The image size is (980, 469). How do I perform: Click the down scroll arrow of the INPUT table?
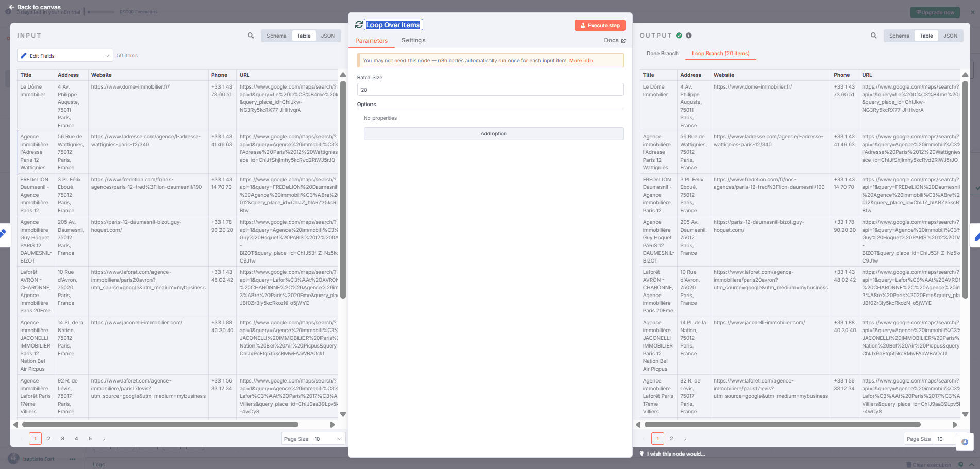pos(343,414)
